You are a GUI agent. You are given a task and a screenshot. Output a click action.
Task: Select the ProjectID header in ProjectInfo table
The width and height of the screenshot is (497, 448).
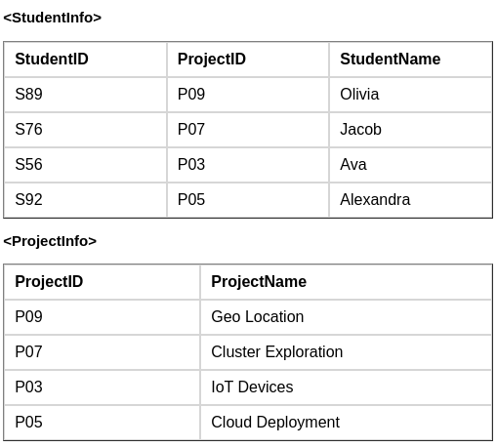(x=103, y=282)
